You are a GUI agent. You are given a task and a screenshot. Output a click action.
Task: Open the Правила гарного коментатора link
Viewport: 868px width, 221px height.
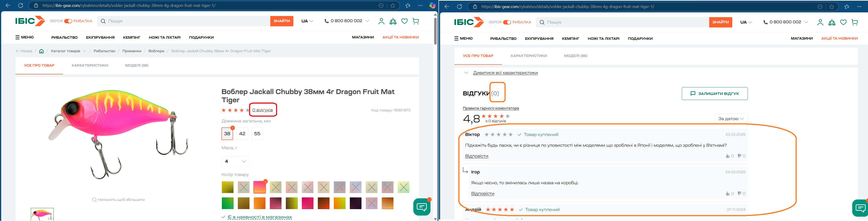point(491,108)
